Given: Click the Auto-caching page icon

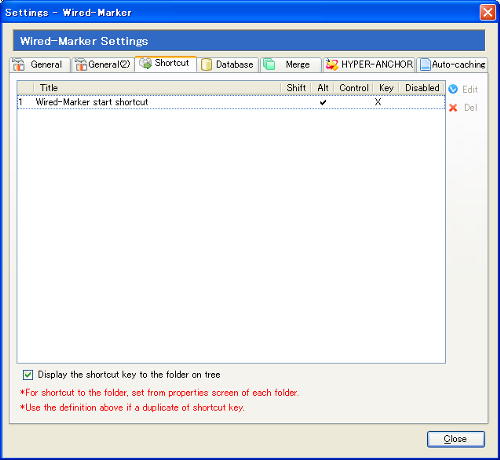Looking at the screenshot, I should pyautogui.click(x=425, y=65).
